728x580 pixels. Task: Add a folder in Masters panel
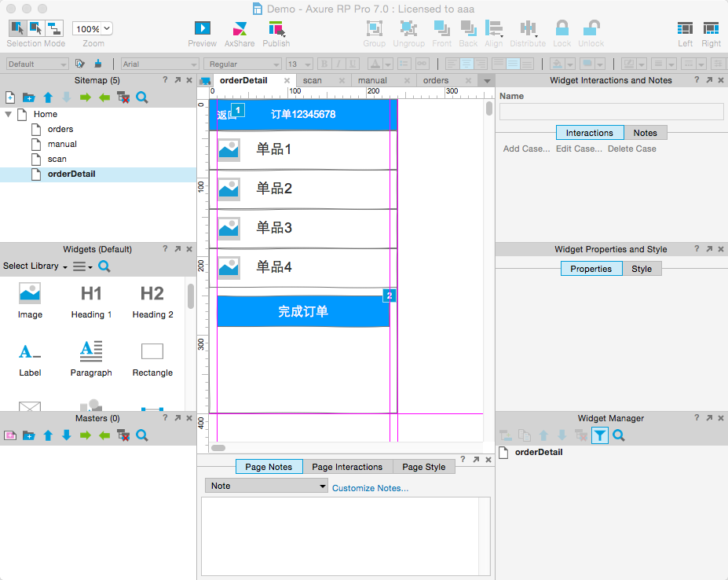point(29,435)
